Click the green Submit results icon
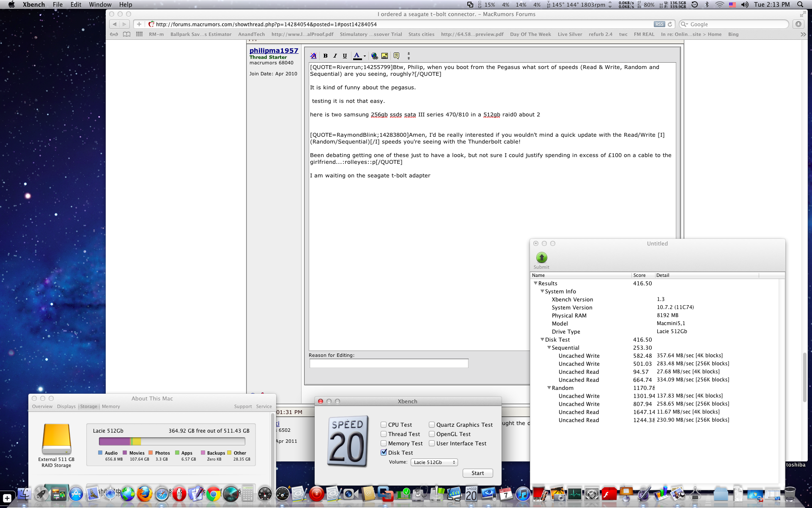Screen dimensions: 812x508 tap(541, 257)
